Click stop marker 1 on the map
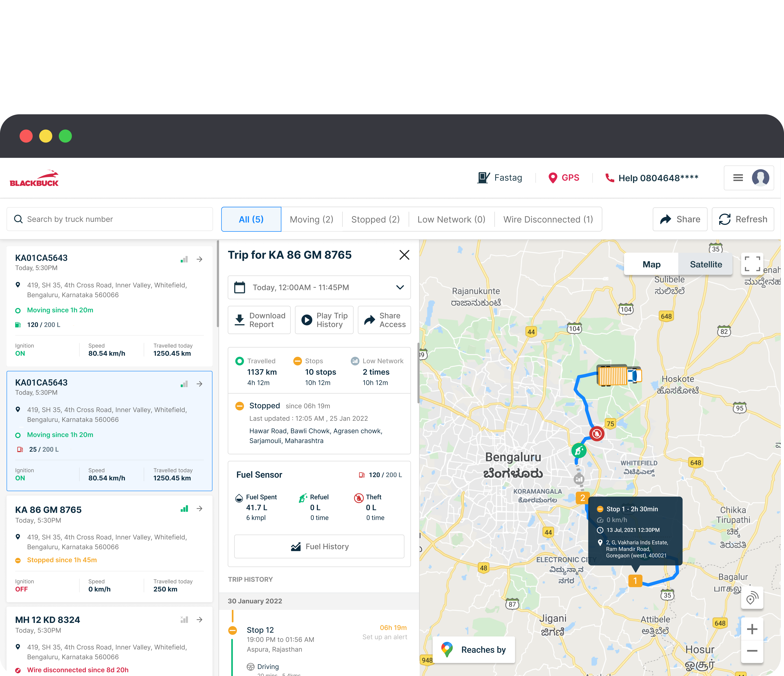 635,580
